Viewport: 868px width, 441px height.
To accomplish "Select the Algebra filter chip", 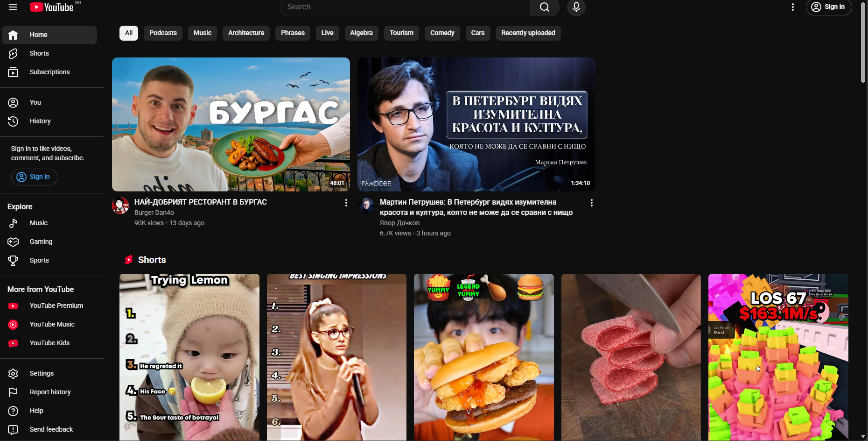I will click(361, 33).
